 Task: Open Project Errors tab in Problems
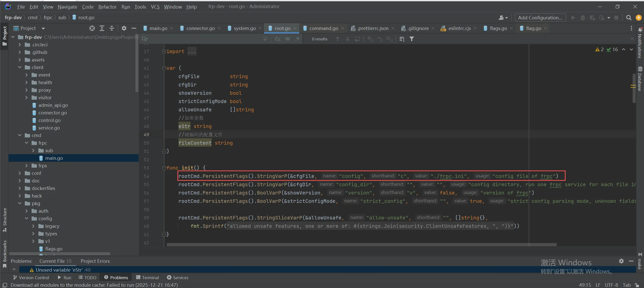[95, 261]
